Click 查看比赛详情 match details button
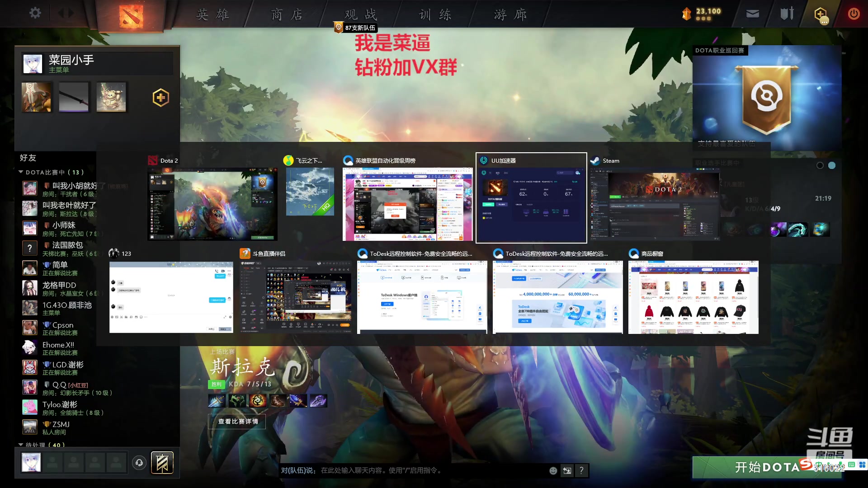Viewport: 868px width, 488px height. coord(238,421)
